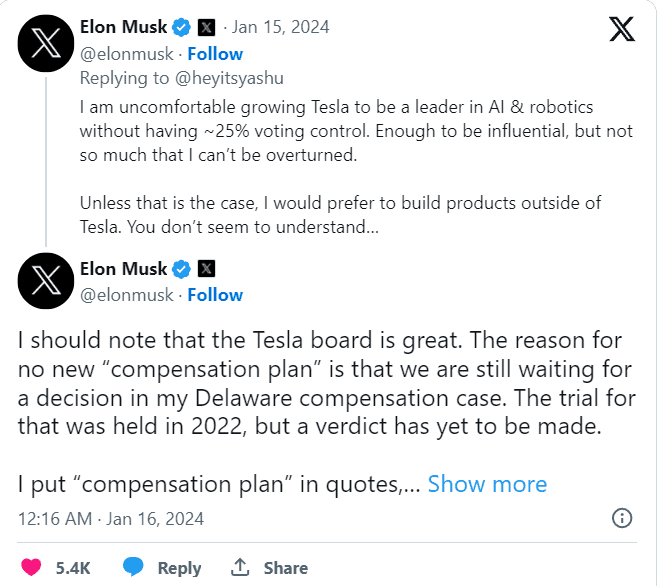Click the share upload arrow icon

point(240,567)
